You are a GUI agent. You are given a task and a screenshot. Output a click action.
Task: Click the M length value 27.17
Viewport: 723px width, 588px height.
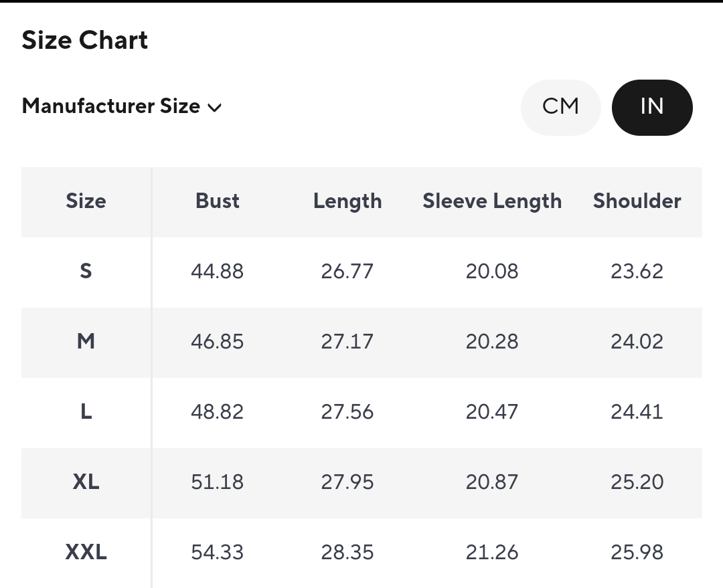347,342
